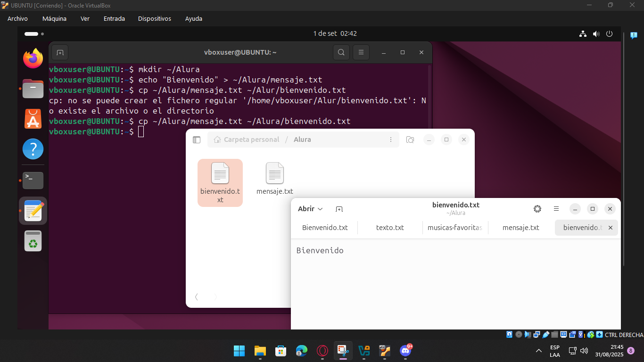
Task: Open a new terminal tab
Action: [x=60, y=52]
